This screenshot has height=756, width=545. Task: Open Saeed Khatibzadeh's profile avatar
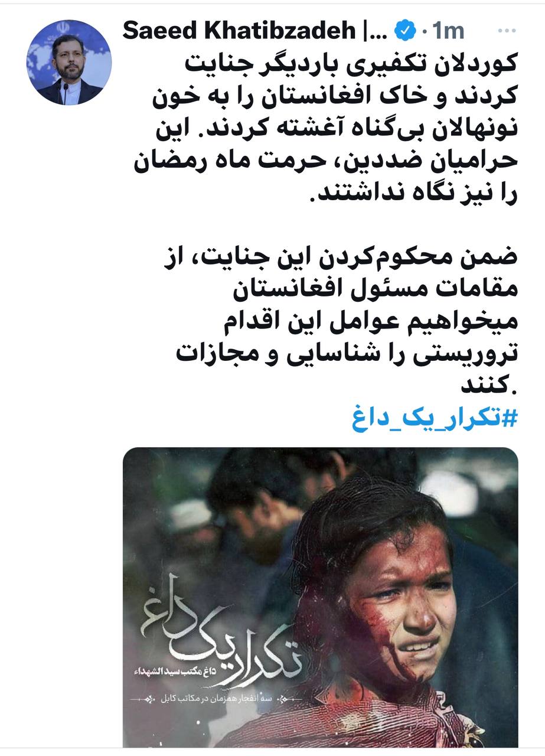click(x=69, y=62)
